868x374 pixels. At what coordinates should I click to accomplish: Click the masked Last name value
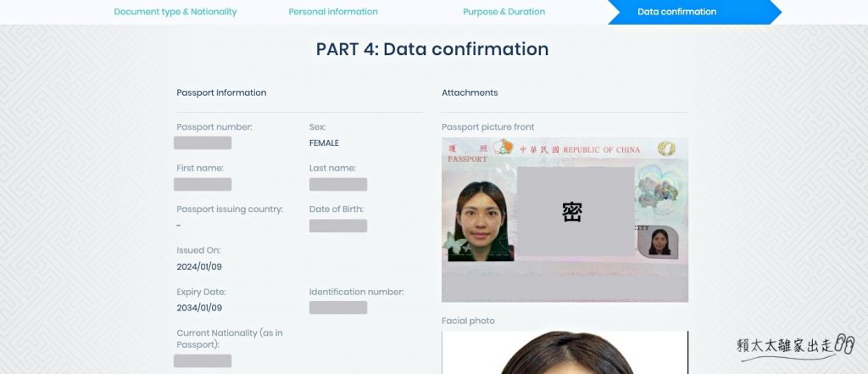point(338,185)
